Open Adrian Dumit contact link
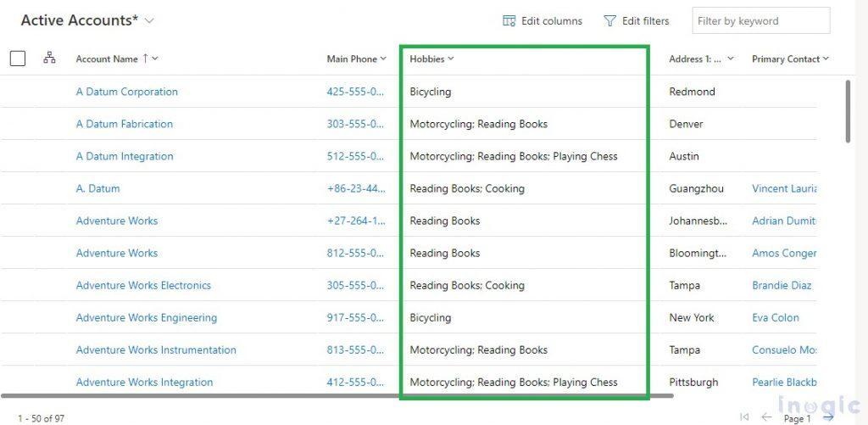868x425 pixels. click(x=784, y=221)
